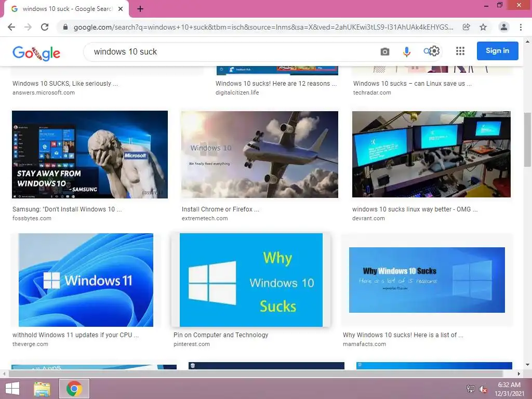
Task: Click devrant.com source text
Action: pos(368,219)
